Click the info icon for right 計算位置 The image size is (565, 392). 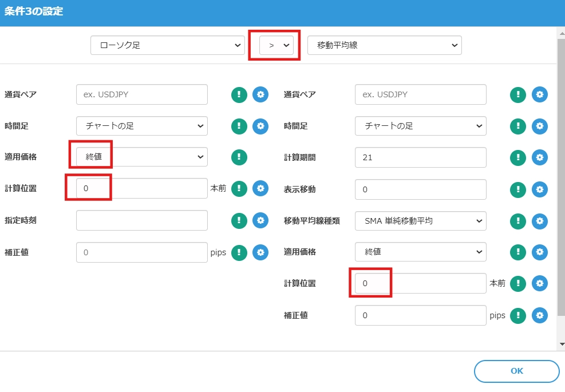518,283
